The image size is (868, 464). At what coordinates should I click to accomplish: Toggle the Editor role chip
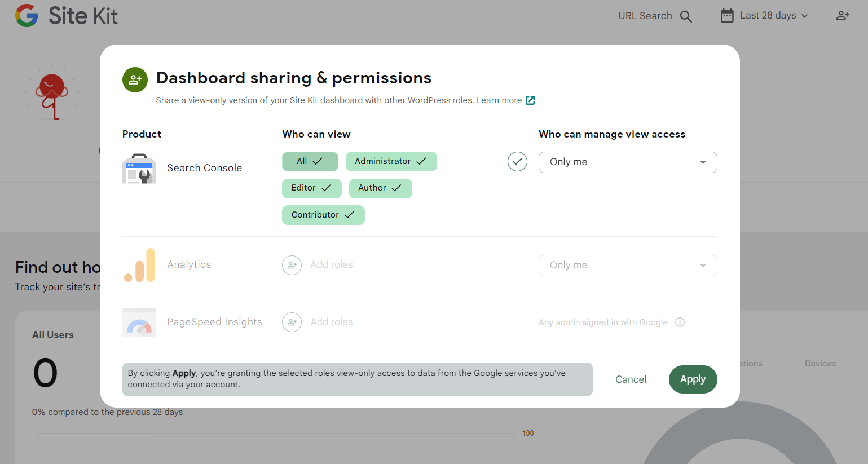click(312, 188)
